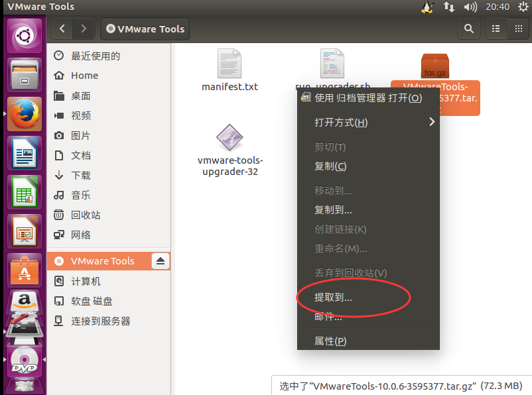This screenshot has width=532, height=395.
Task: Select run_upgrader.sh script file icon
Action: 332,64
